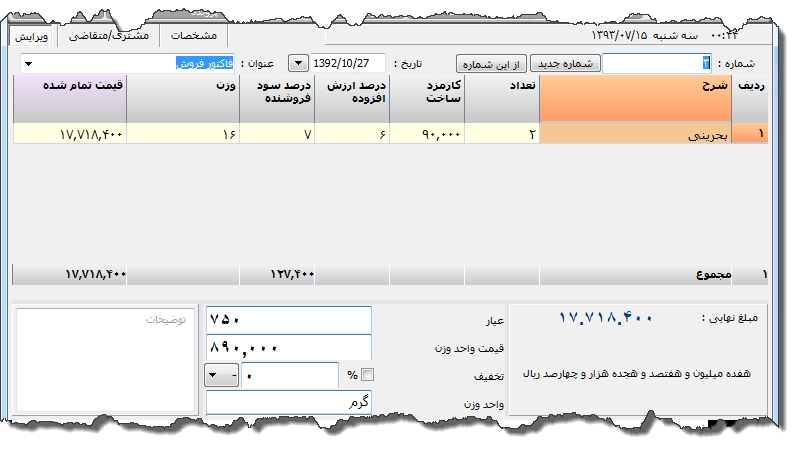Click the ۹۰,۰۰۰ making fee cell

(427, 134)
